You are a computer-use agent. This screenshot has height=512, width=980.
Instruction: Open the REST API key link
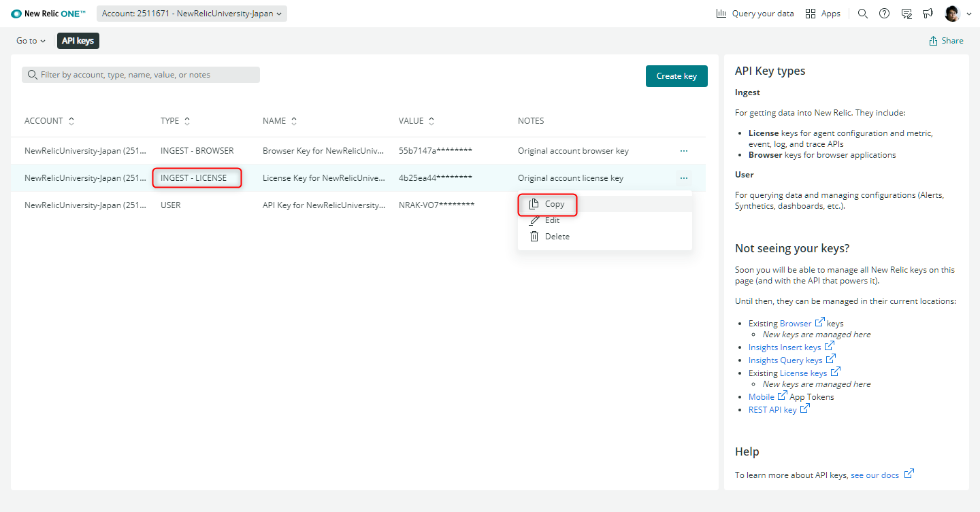(779, 409)
